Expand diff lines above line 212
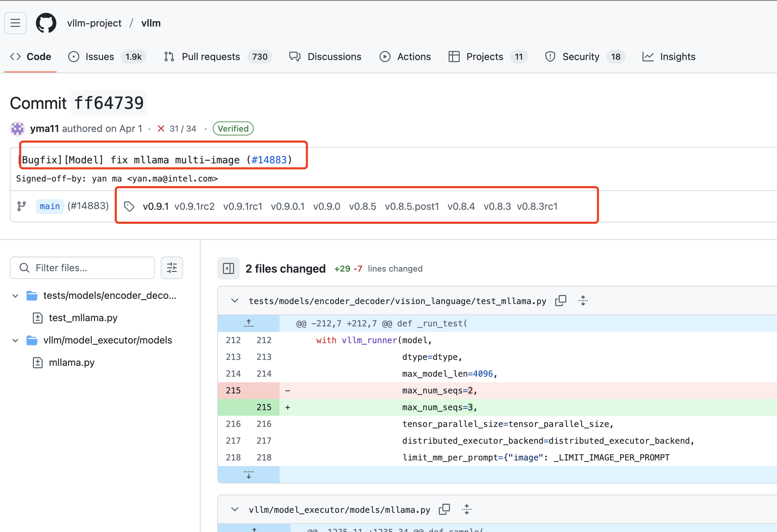This screenshot has height=532, width=777. coord(249,323)
